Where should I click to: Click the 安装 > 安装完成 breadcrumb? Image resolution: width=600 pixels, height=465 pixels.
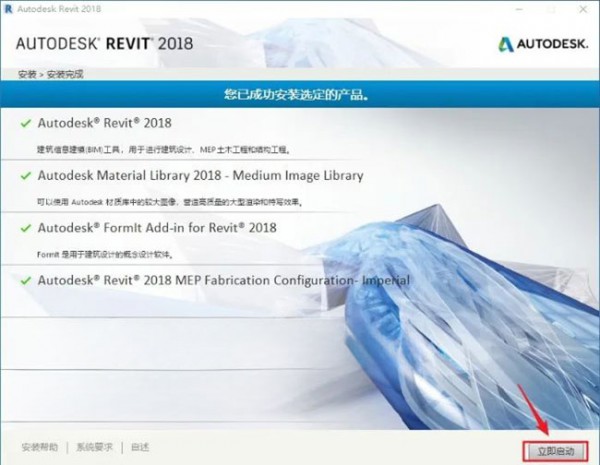pyautogui.click(x=51, y=74)
